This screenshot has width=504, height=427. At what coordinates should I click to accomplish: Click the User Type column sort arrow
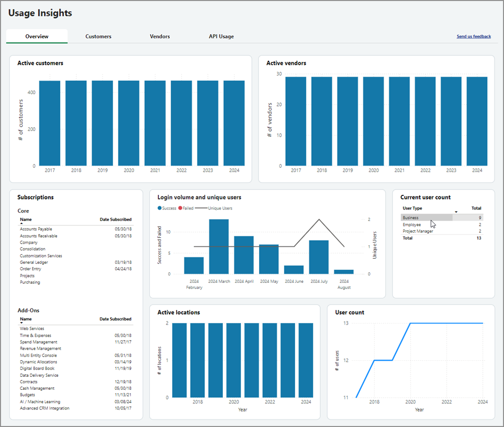pos(456,212)
